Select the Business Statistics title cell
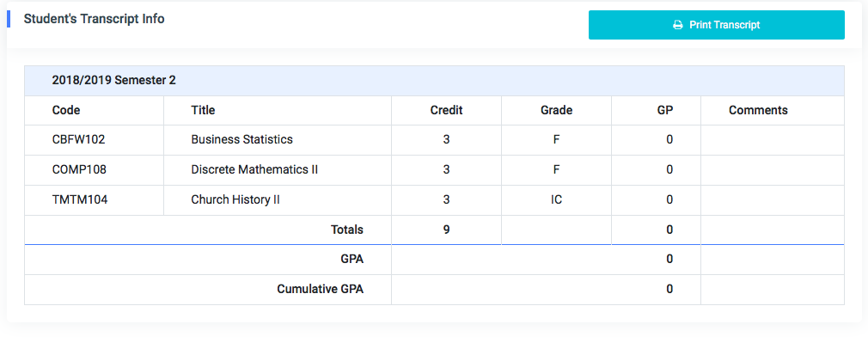Image resolution: width=868 pixels, height=355 pixels. [x=241, y=139]
